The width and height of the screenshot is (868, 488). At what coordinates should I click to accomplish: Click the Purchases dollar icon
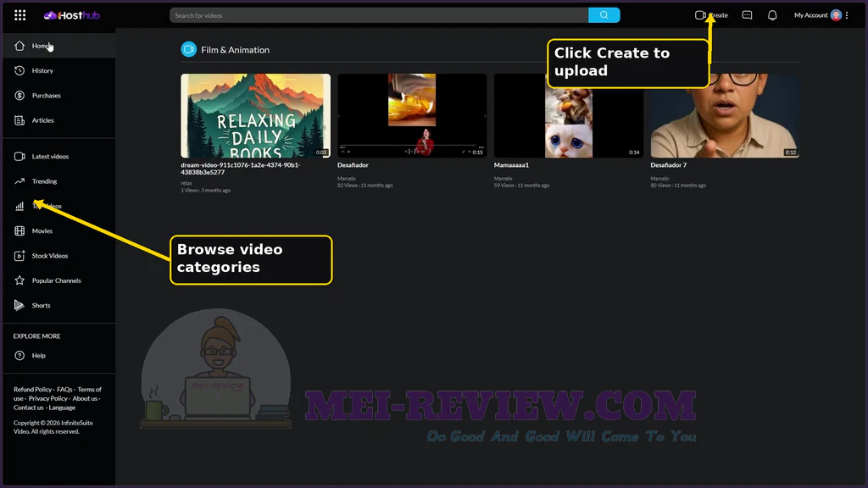pos(19,96)
